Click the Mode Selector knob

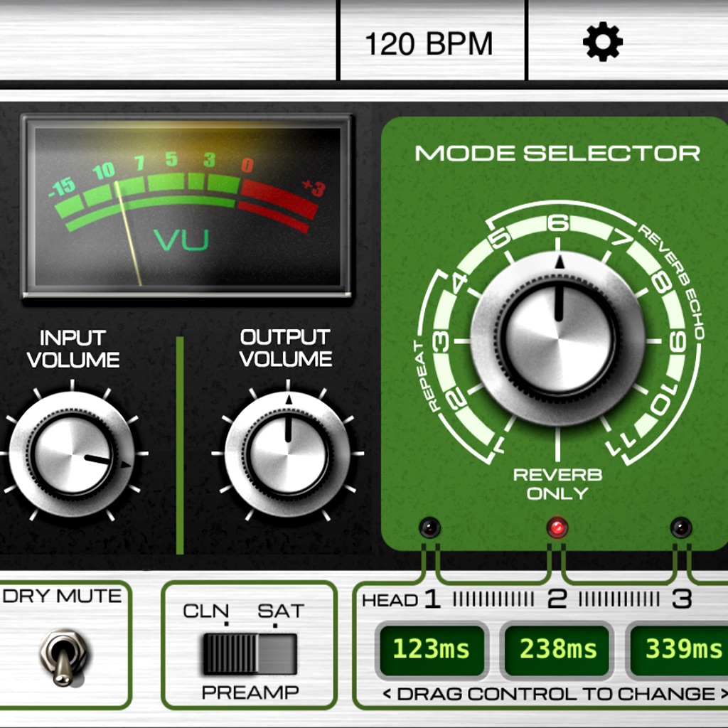coord(559,339)
